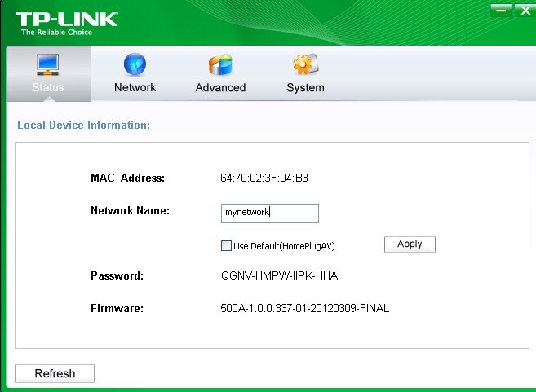The image size is (536, 392).
Task: Select the System tab label
Action: click(x=305, y=87)
